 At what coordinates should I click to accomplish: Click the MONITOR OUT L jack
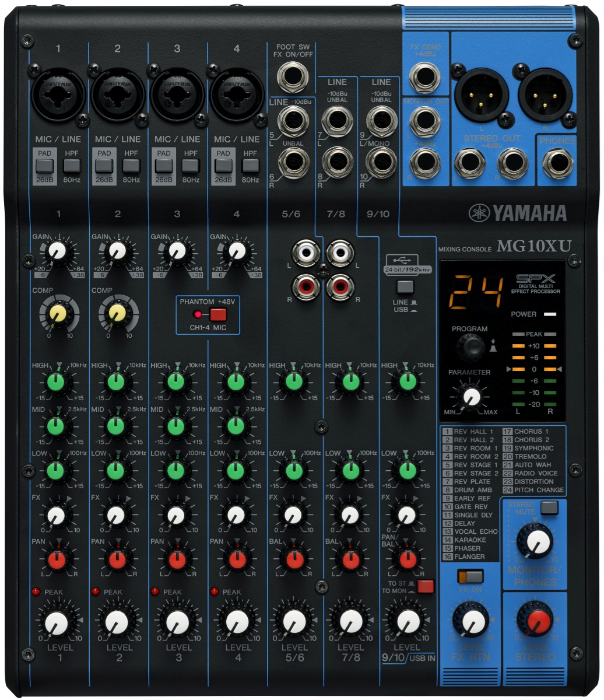425,122
